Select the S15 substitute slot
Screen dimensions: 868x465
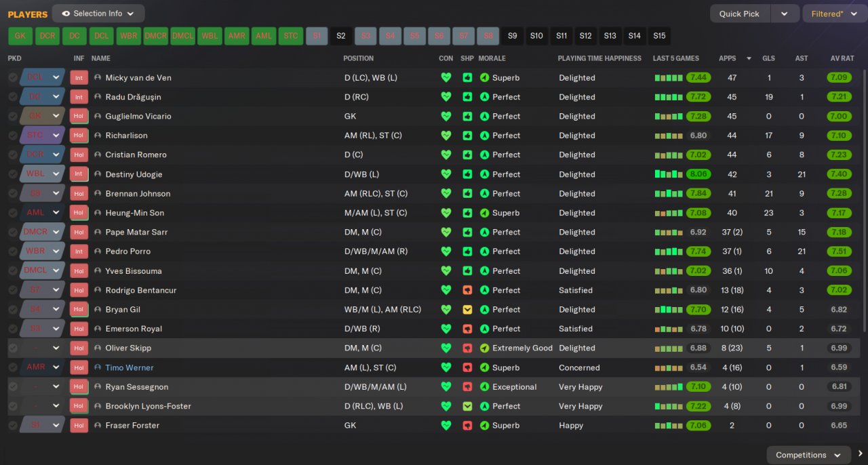[x=659, y=36]
